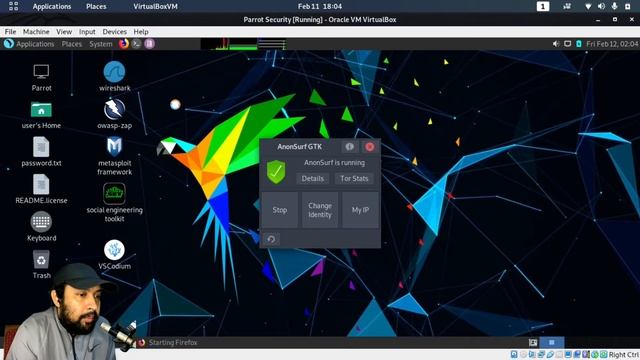Close AnonSurf GTK with the red X
Screen dimensions: 640x360
pyautogui.click(x=370, y=147)
